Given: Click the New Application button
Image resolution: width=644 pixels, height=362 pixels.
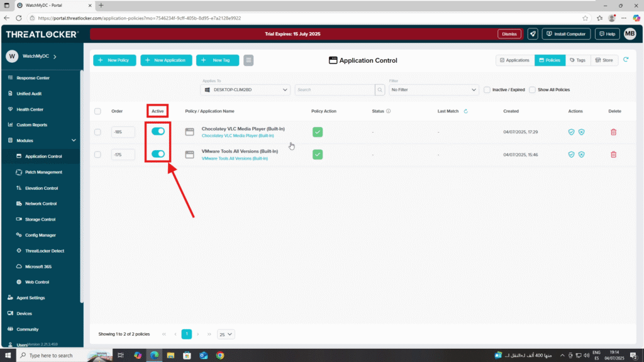Looking at the screenshot, I should tap(166, 60).
